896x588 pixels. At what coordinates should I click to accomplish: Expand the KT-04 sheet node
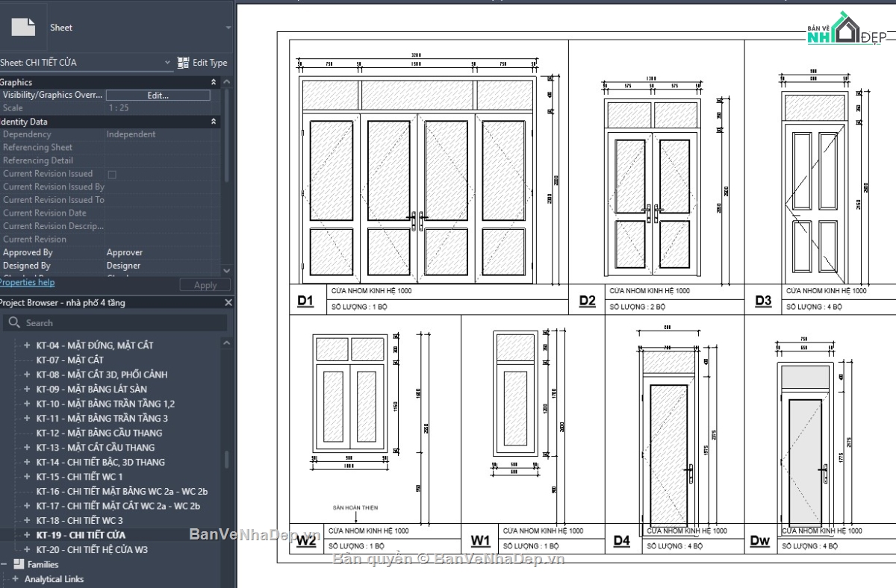coord(27,345)
